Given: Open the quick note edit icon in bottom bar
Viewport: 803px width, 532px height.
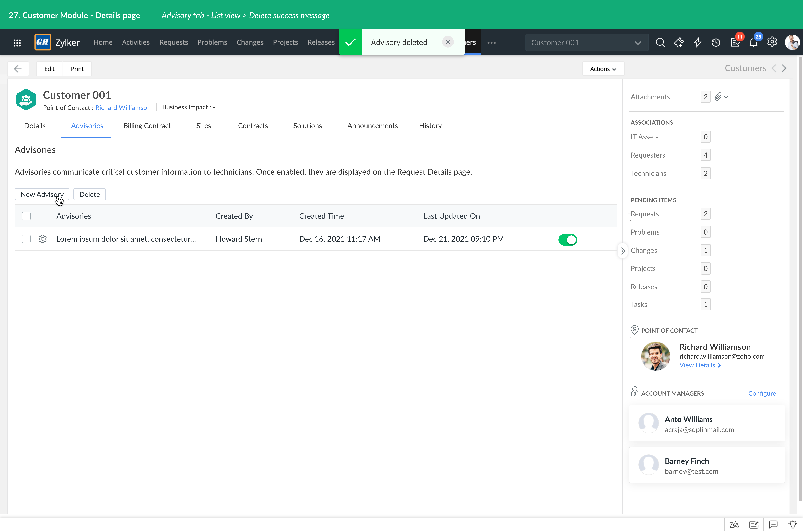Looking at the screenshot, I should pyautogui.click(x=754, y=525).
